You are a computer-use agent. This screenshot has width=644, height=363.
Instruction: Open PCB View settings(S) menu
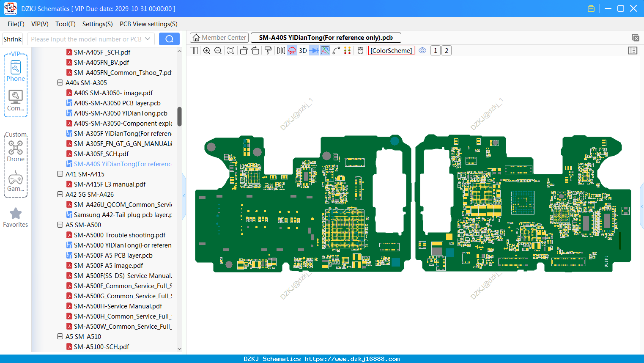(x=148, y=24)
